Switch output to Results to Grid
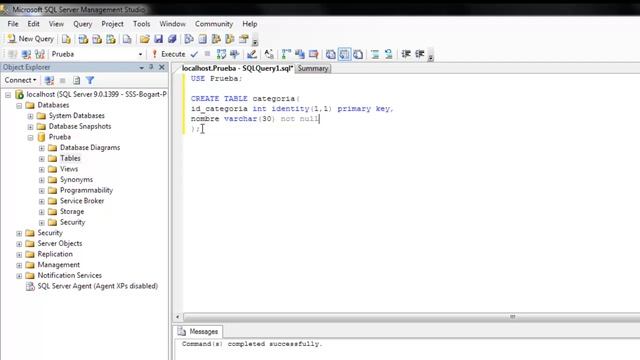The width and height of the screenshot is (640, 360). pos(344,54)
